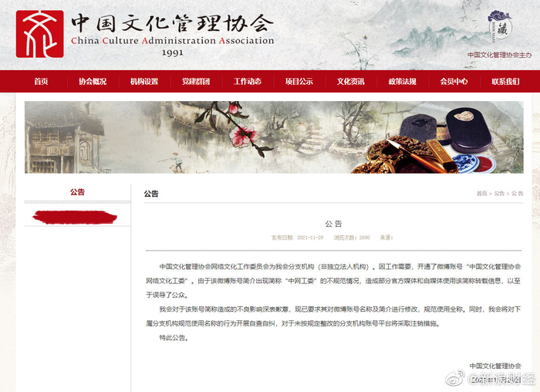Click the 中国文化管理协会主办 text link
Screen dimensions: 540x392
[x=499, y=55]
